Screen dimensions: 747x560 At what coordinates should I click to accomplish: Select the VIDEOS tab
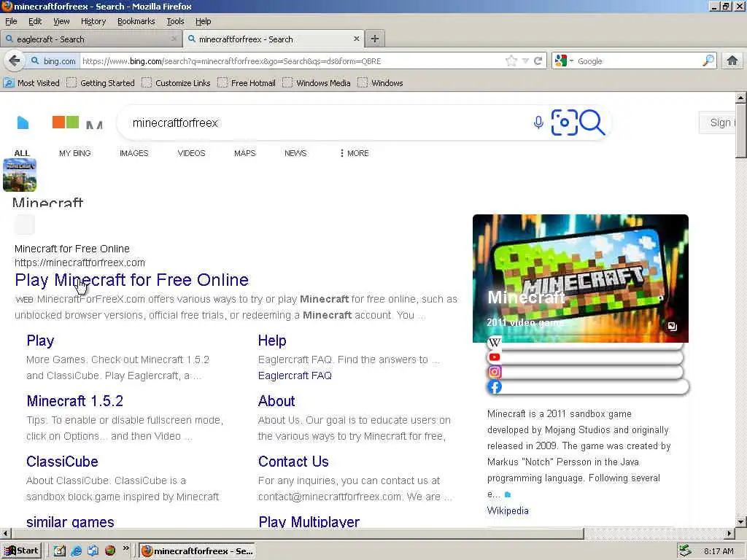[x=192, y=153]
